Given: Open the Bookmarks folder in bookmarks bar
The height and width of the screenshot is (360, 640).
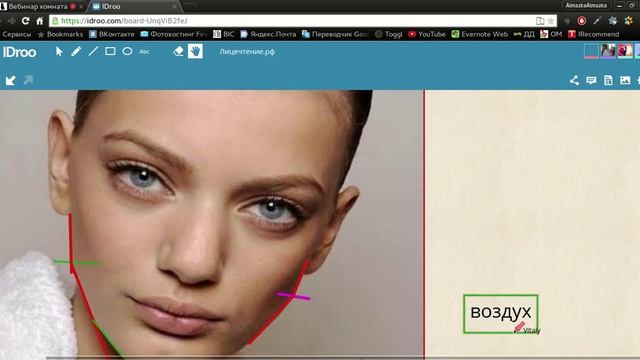Looking at the screenshot, I should (x=60, y=34).
